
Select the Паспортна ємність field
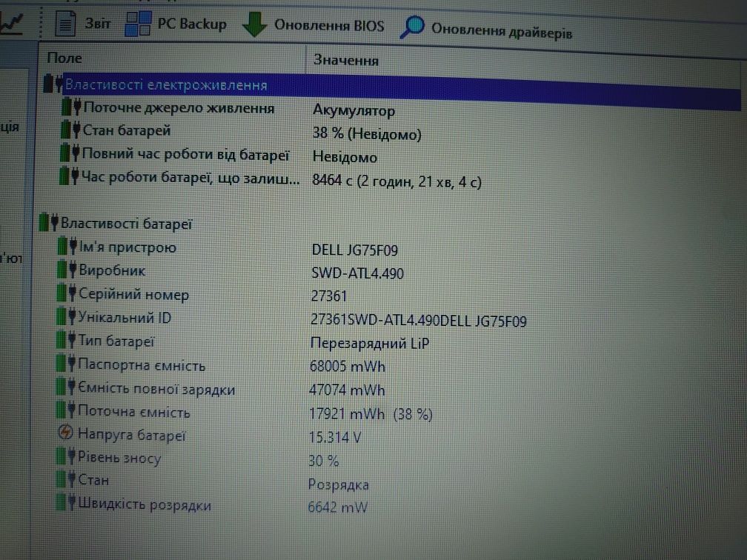142,364
